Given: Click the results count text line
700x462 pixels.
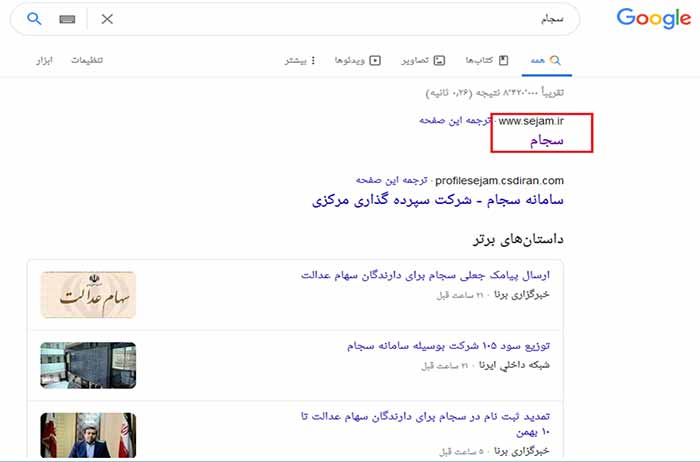Looking at the screenshot, I should coord(494,93).
